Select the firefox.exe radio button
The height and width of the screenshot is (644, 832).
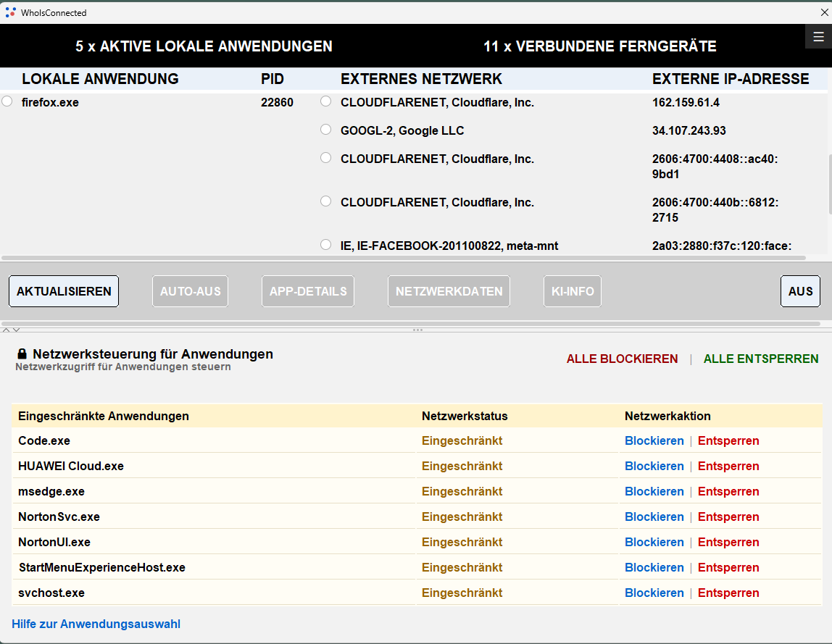pyautogui.click(x=7, y=101)
